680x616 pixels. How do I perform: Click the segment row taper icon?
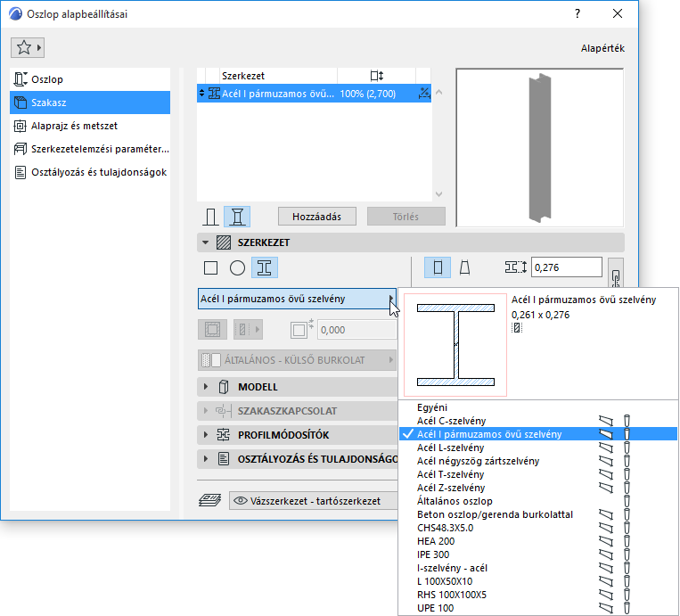click(423, 94)
